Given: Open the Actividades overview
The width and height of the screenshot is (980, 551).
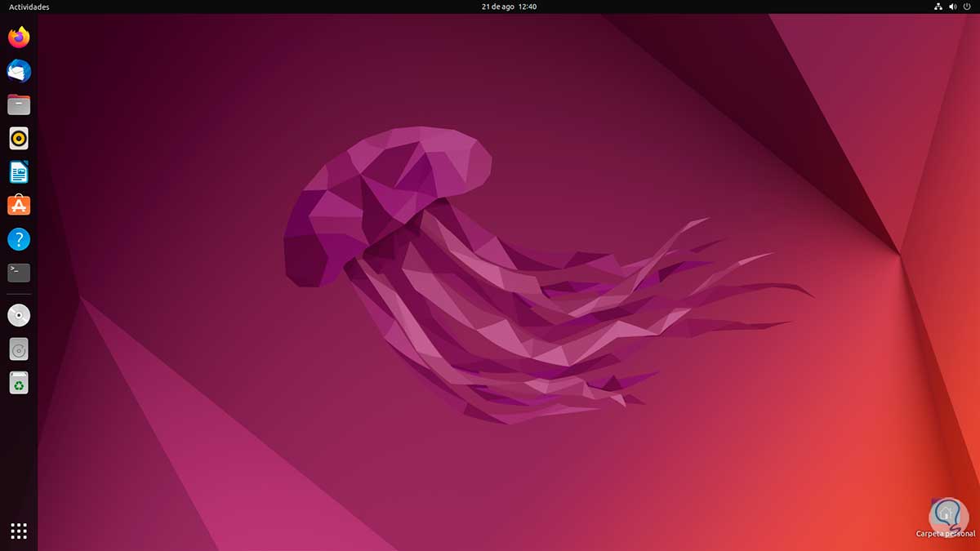Looking at the screenshot, I should [29, 7].
